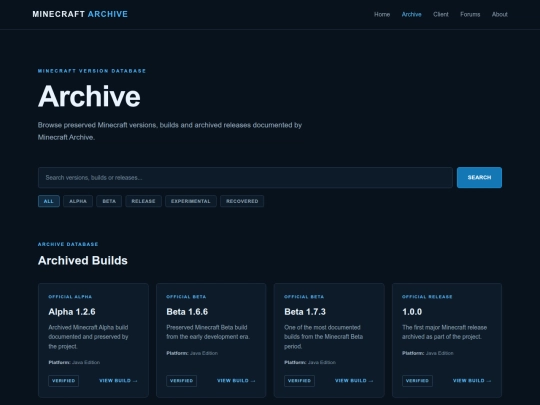Click 'One of the most documented' description
This screenshot has height=405, width=540.
tap(323, 337)
